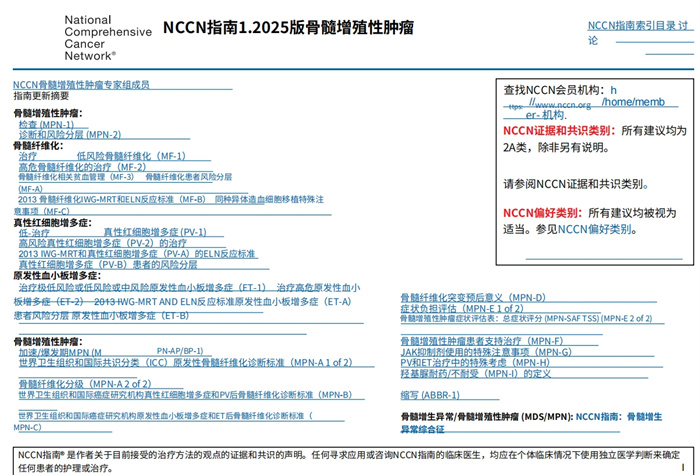Open 骨髓纤维化相关贫血管理 (MF-3) link
The width and height of the screenshot is (700, 475).
click(x=76, y=177)
